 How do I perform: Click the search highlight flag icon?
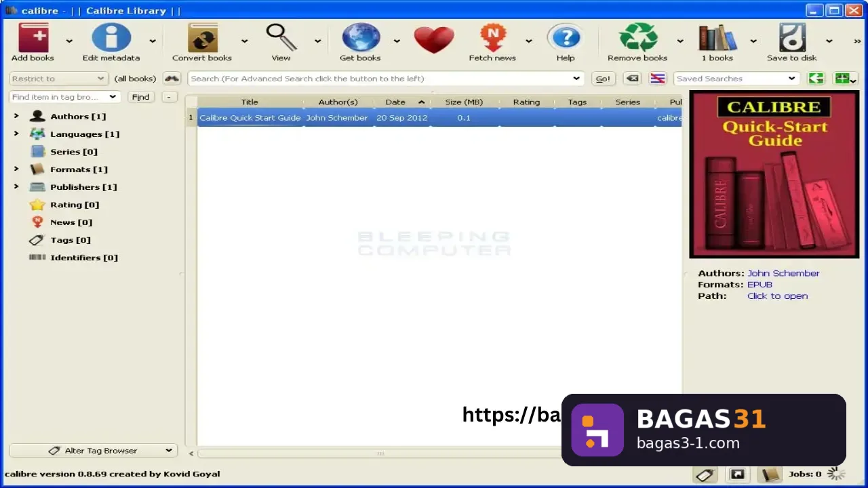click(x=657, y=79)
